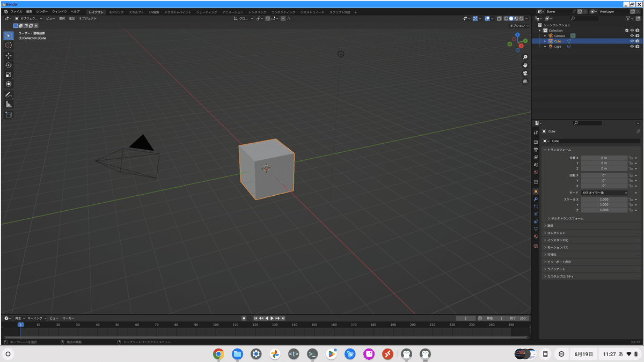Open the オプション dropdown in viewport
The width and height of the screenshot is (644, 362).
[518, 25]
